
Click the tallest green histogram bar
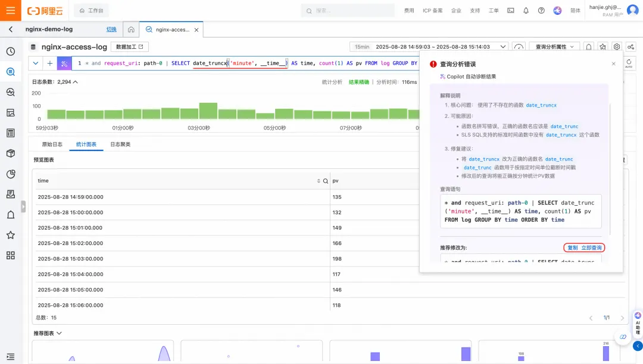[x=208, y=111]
